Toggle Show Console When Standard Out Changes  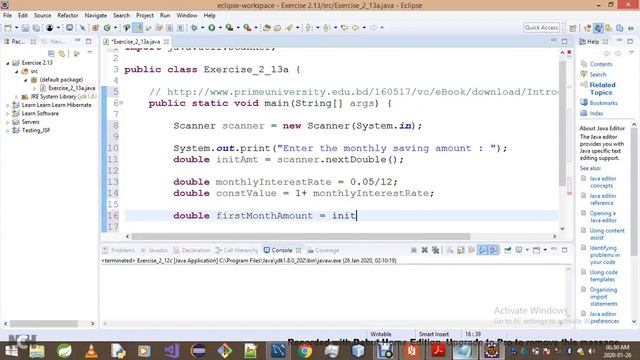[482, 250]
